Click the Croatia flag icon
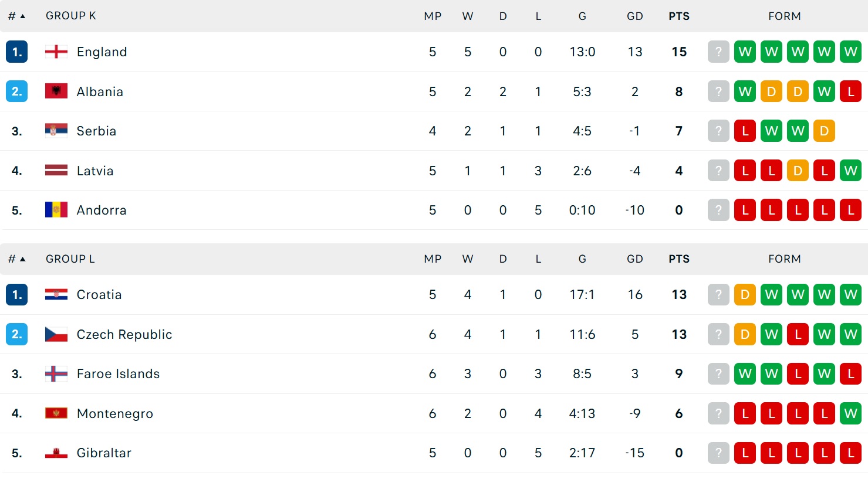This screenshot has width=868, height=479. click(x=56, y=294)
